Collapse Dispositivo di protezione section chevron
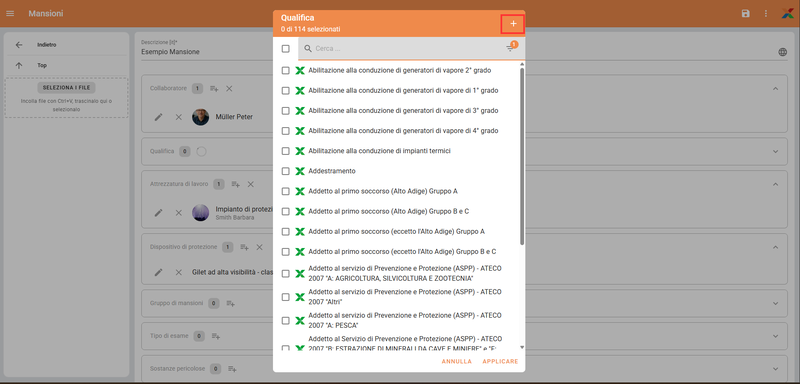The image size is (800, 384). 776,247
